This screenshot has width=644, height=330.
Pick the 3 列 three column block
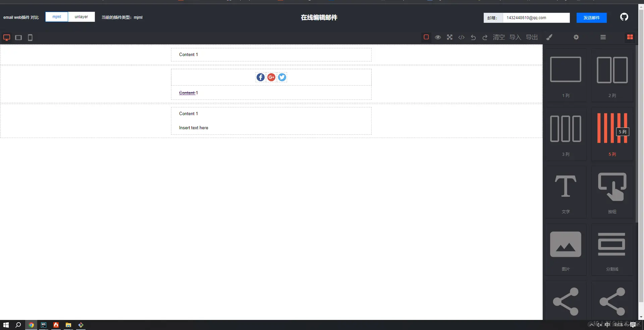click(x=566, y=134)
